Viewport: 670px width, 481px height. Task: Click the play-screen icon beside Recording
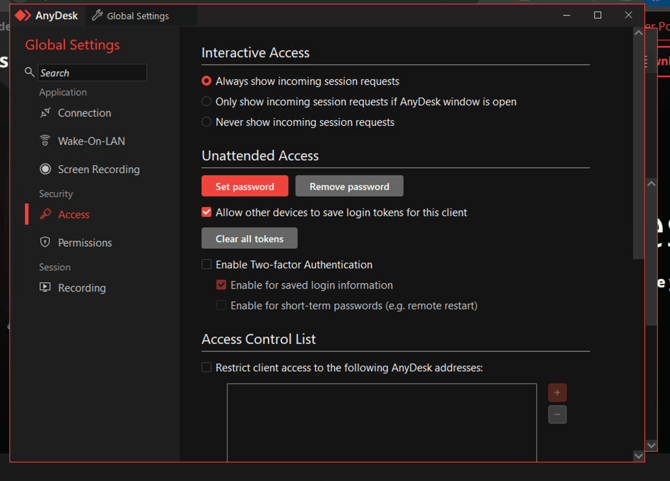pyautogui.click(x=45, y=287)
